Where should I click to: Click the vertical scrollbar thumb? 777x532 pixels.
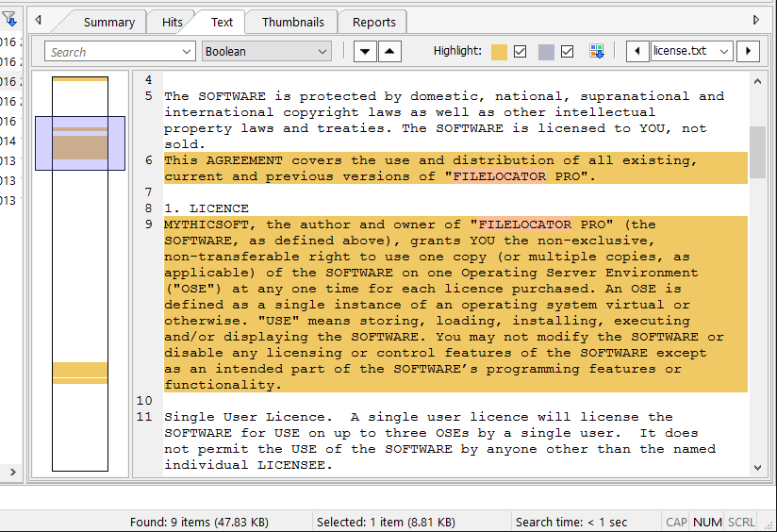[757, 152]
